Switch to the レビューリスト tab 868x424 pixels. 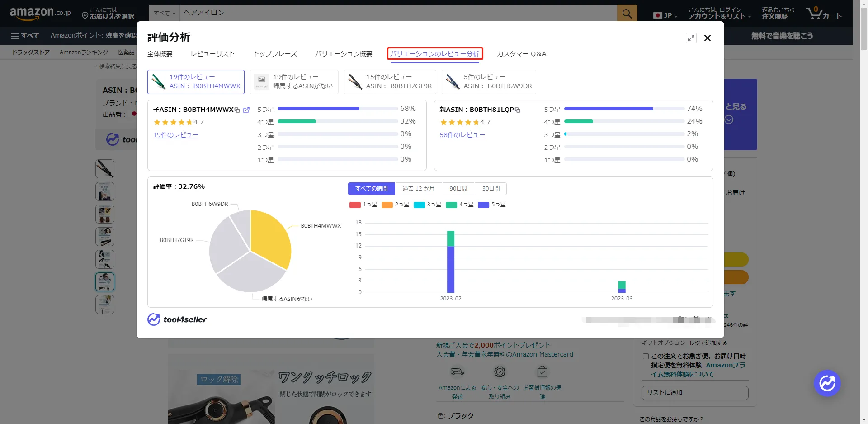[x=212, y=54]
